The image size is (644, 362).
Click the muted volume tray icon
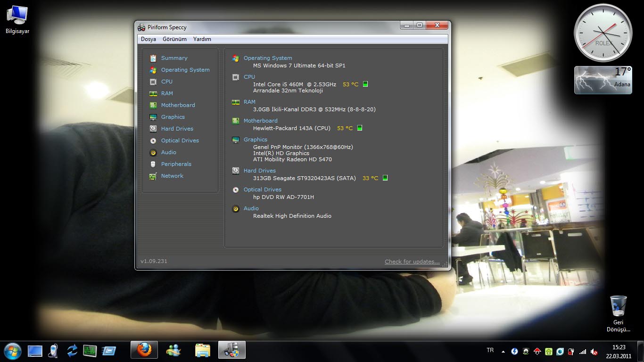[x=594, y=352]
